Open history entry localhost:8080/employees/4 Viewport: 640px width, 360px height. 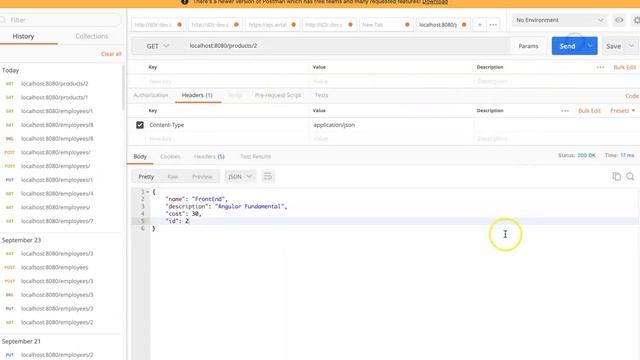[57, 193]
